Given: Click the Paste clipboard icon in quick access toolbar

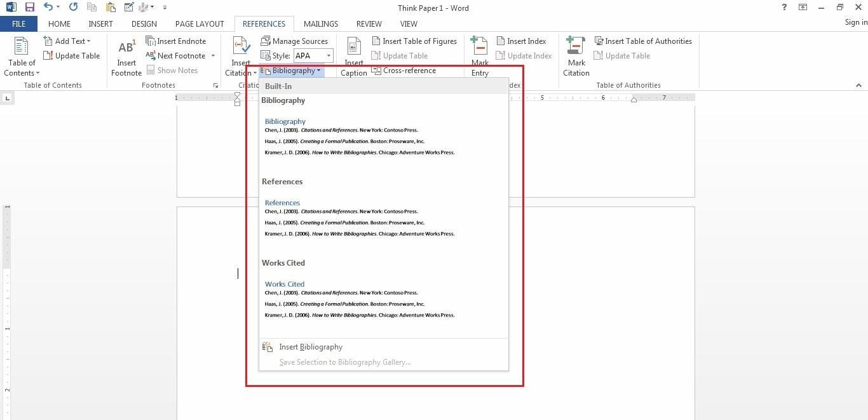Looking at the screenshot, I should click(111, 8).
